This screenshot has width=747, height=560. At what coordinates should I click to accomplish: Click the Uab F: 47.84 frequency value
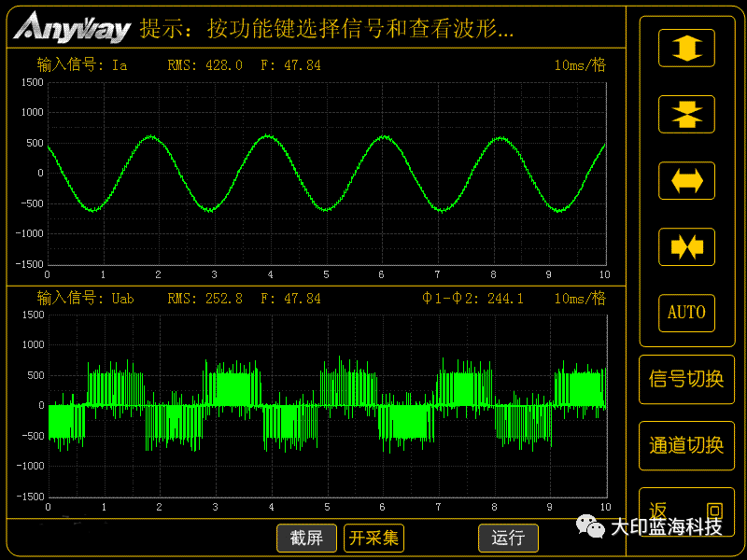click(x=290, y=299)
